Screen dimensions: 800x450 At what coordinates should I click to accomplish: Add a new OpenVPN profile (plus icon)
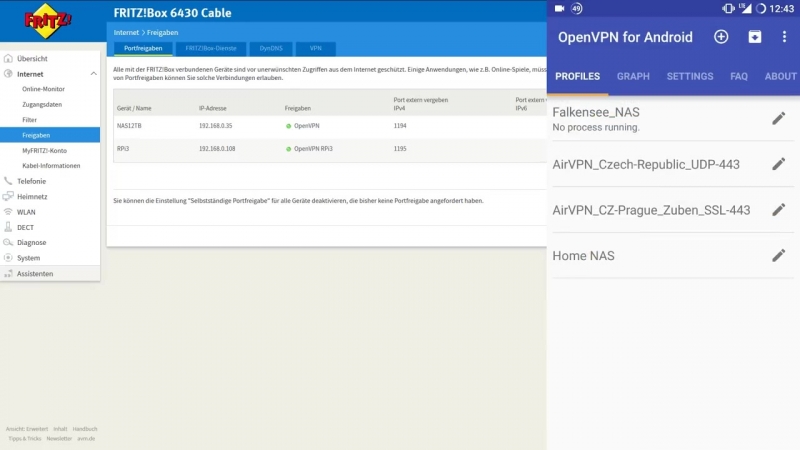pyautogui.click(x=721, y=37)
